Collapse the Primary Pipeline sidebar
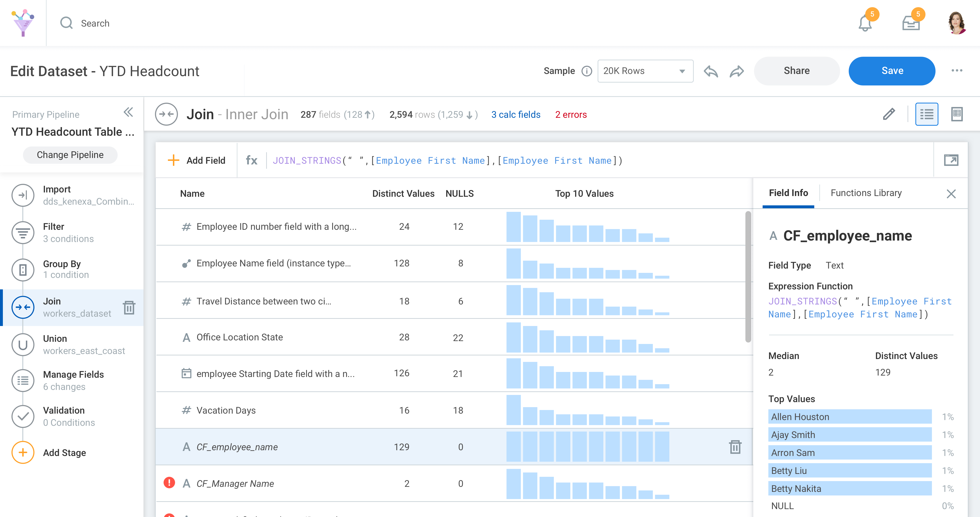This screenshot has height=517, width=980. 128,112
